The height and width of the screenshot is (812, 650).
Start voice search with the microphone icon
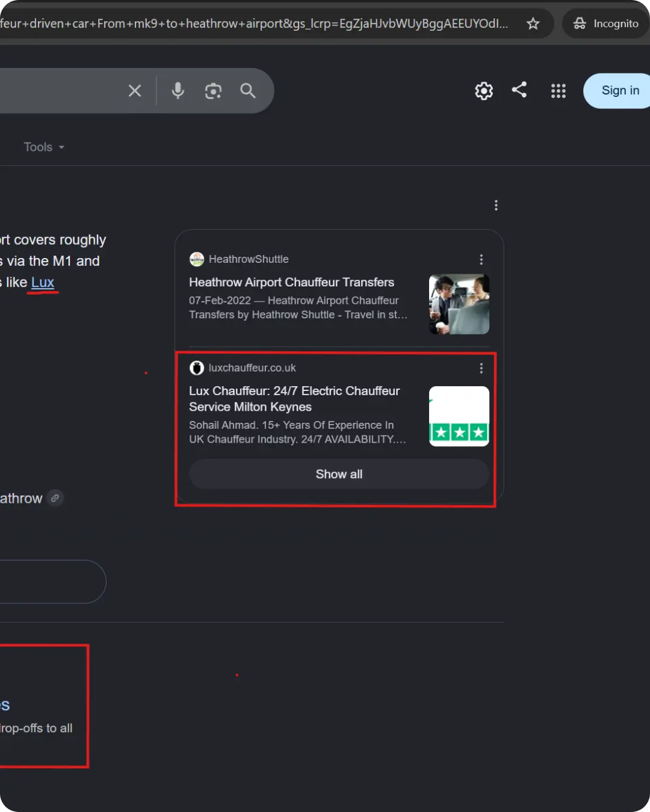tap(178, 91)
